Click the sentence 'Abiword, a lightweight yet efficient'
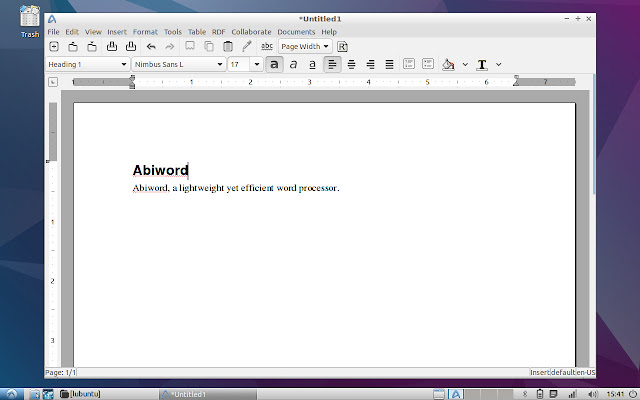 click(203, 188)
